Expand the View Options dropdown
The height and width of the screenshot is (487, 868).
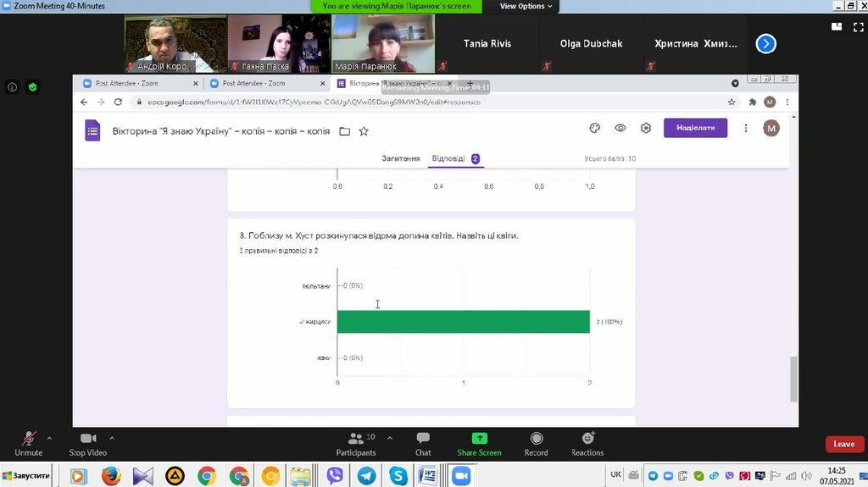pyautogui.click(x=526, y=6)
